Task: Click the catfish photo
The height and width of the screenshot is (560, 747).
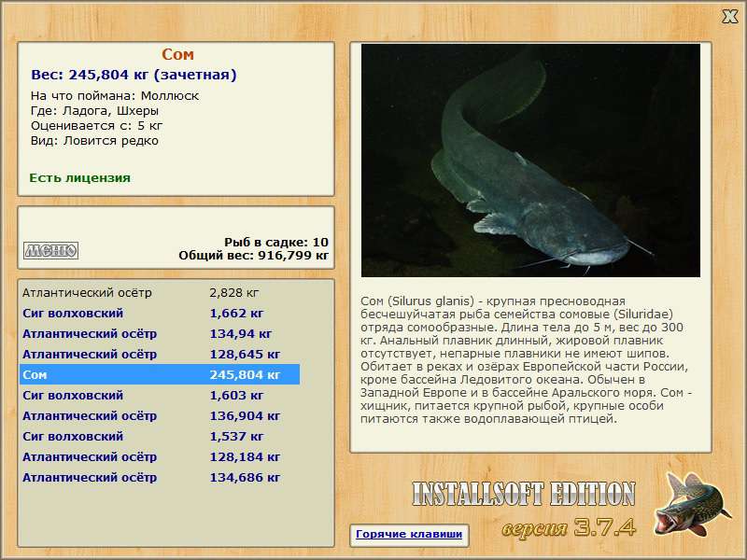Action: (x=530, y=161)
